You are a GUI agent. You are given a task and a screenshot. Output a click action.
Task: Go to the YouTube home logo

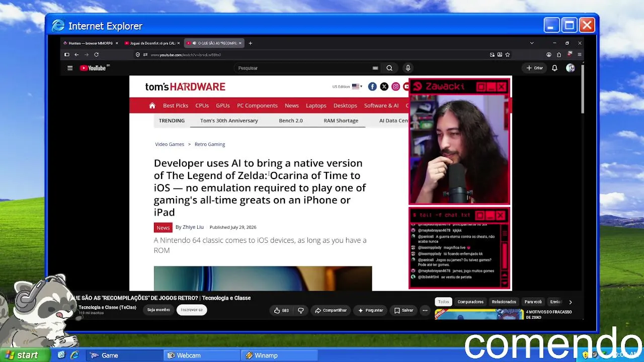[x=93, y=68]
